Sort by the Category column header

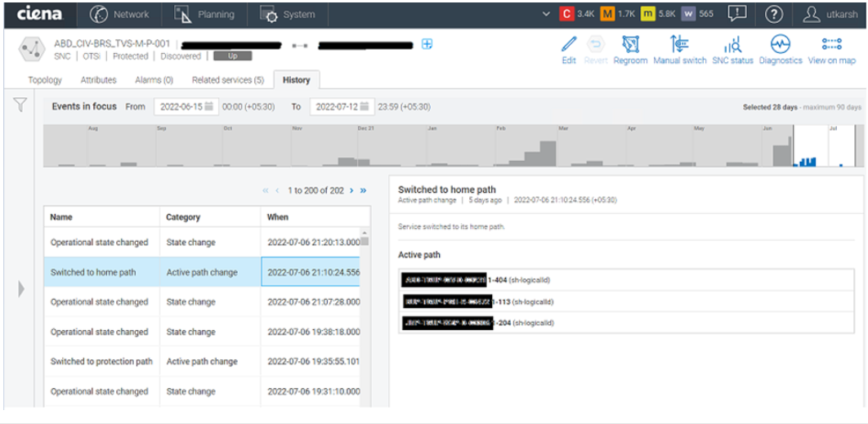point(210,217)
